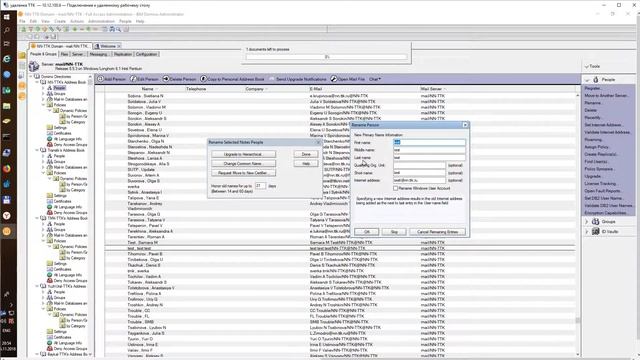The image size is (640, 360).
Task: Click Done in Rename Selected Notes People
Action: point(306,154)
